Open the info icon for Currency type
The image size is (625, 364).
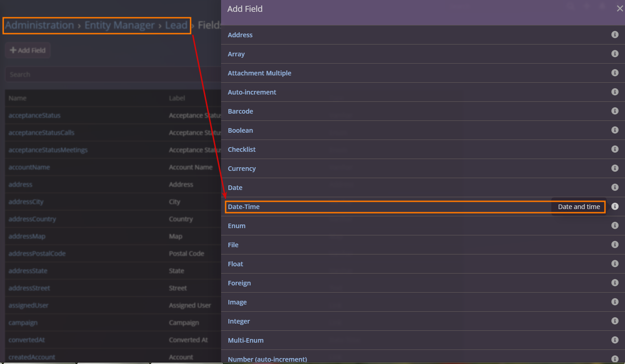[615, 168]
